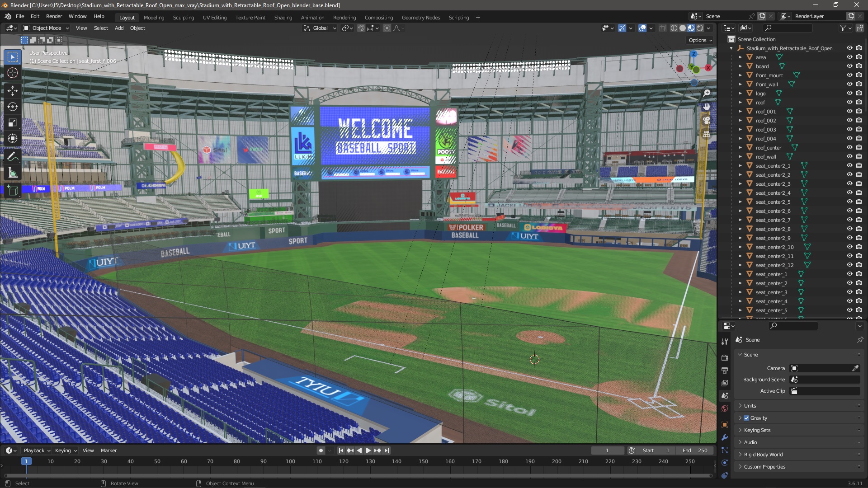
Task: Expand the seat_center2_5 tree item
Action: click(x=741, y=202)
